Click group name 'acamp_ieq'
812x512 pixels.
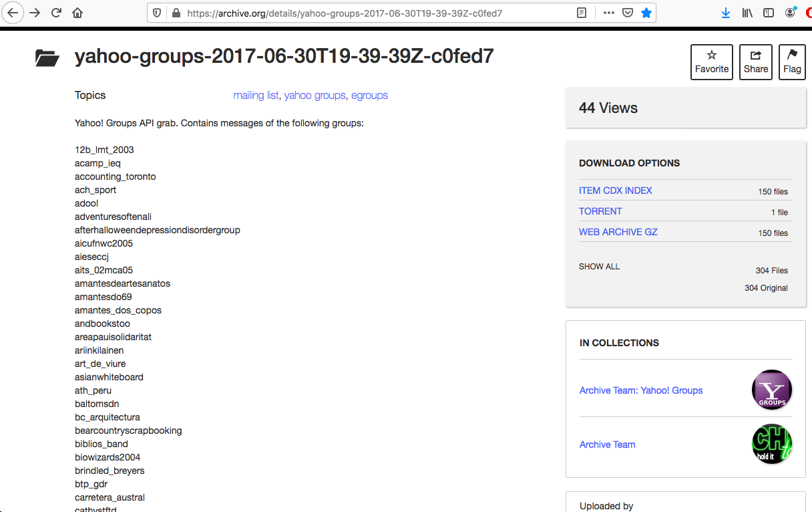pyautogui.click(x=97, y=163)
